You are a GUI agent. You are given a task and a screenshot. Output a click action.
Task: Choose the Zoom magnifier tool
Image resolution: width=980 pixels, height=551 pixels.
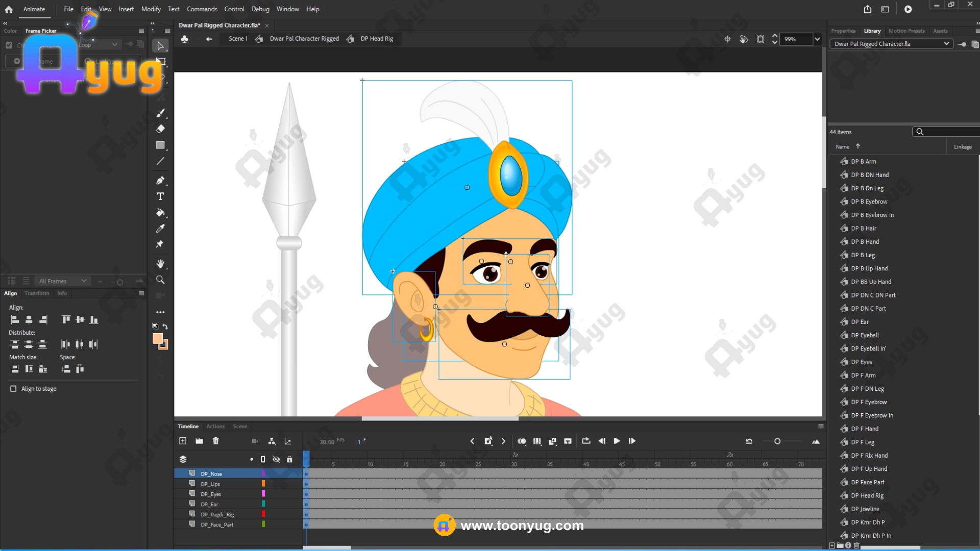160,280
